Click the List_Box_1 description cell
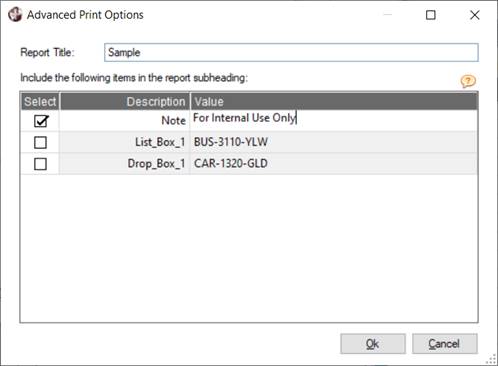498x366 pixels. [125, 142]
